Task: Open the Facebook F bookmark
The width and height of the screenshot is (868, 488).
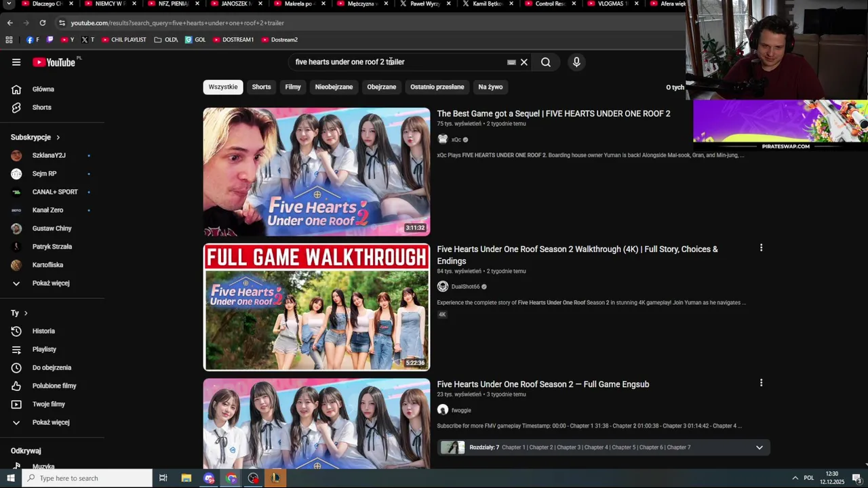Action: coord(33,40)
